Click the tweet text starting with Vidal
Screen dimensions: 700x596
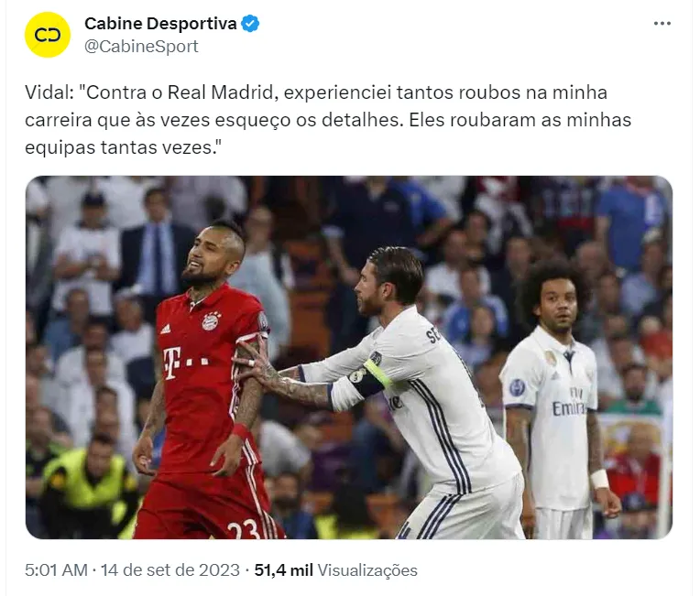[328, 120]
